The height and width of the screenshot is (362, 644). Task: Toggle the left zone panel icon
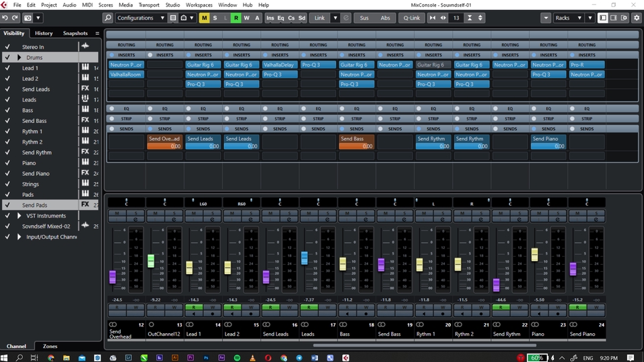(x=602, y=17)
